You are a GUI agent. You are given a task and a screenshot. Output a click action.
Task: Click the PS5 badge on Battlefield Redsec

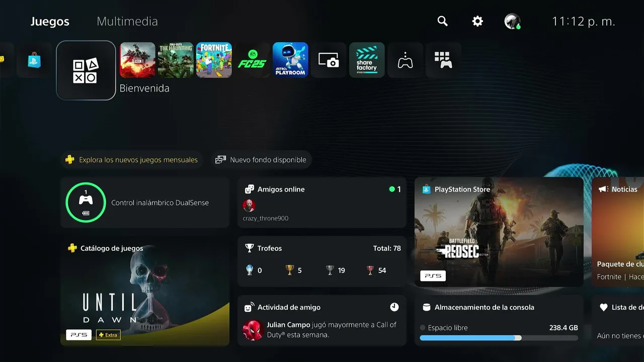point(433,276)
